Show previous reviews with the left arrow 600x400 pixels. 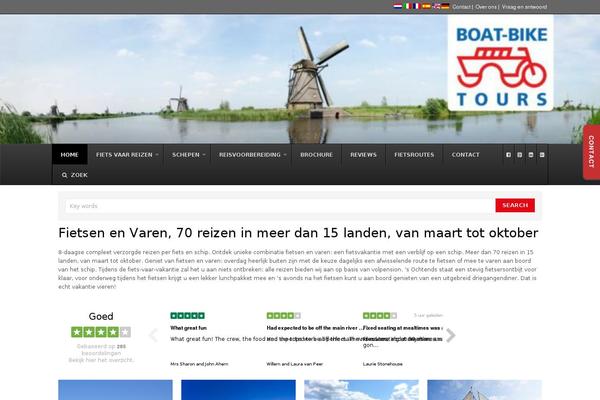(153, 335)
